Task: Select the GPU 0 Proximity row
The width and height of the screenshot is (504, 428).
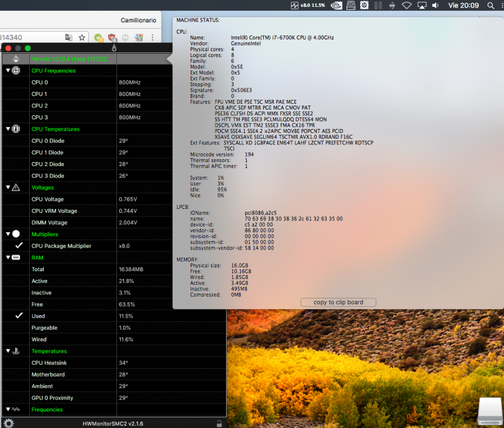Action: click(x=114, y=398)
